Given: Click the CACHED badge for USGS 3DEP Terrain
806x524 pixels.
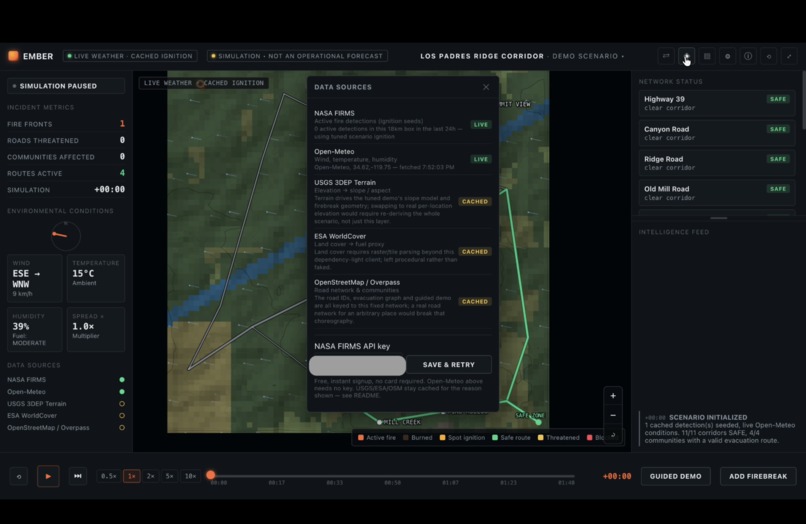Looking at the screenshot, I should click(x=475, y=202).
